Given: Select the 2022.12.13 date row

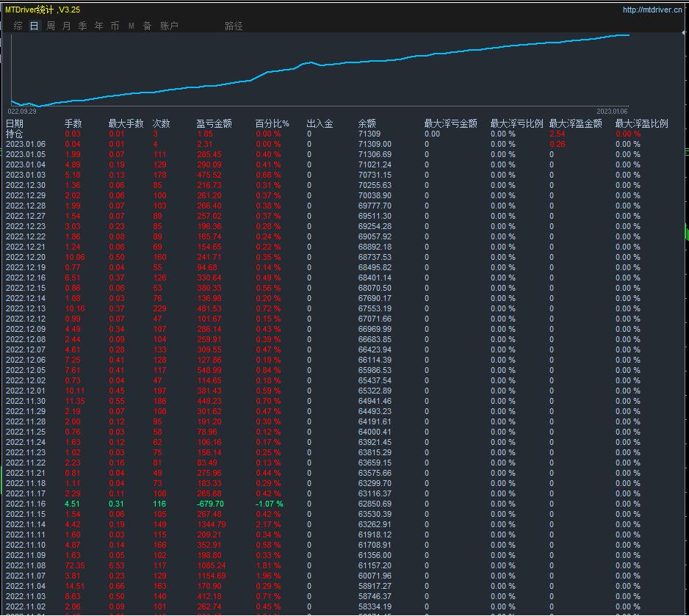Looking at the screenshot, I should (26, 308).
